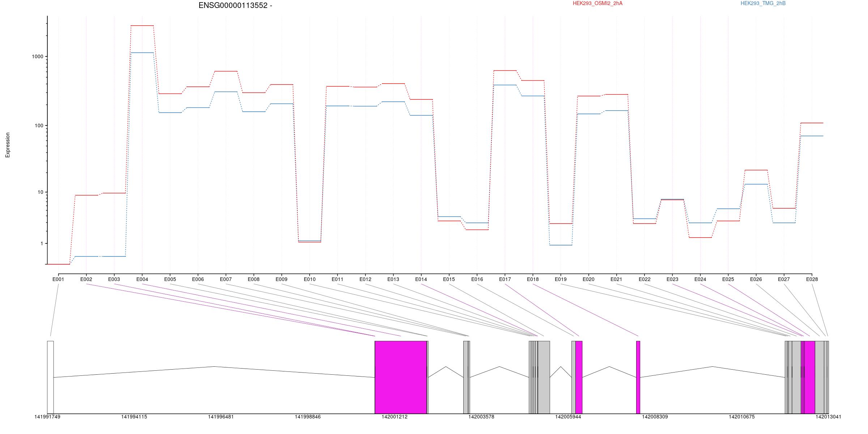Click exon label E024
The height and width of the screenshot is (434, 868).
[700, 279]
